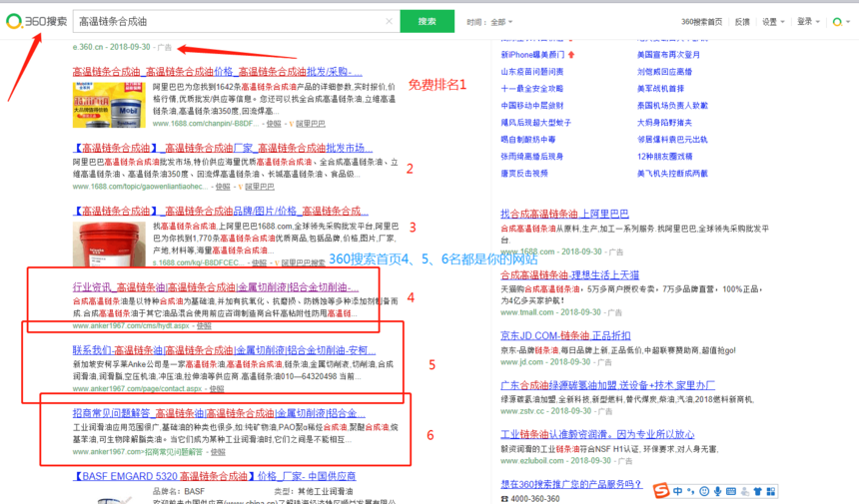
Task: Click the hot topic 刘恺威回应离婚
Action: click(664, 72)
